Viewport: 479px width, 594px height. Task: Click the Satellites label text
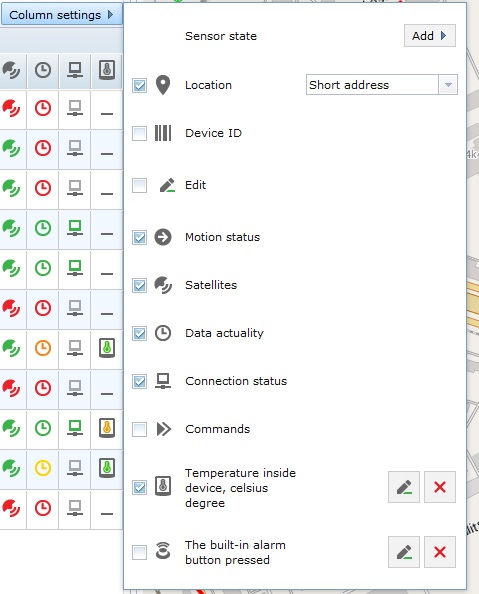tap(211, 285)
